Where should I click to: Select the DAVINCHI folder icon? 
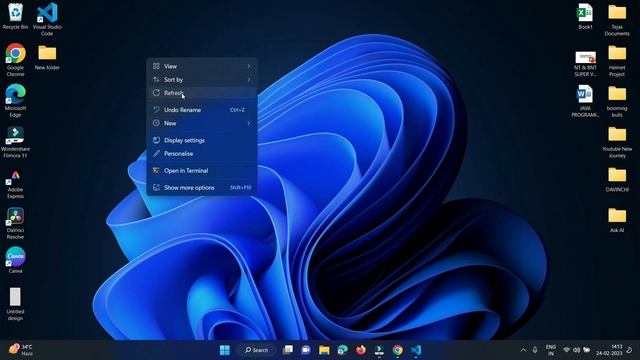[x=617, y=179]
